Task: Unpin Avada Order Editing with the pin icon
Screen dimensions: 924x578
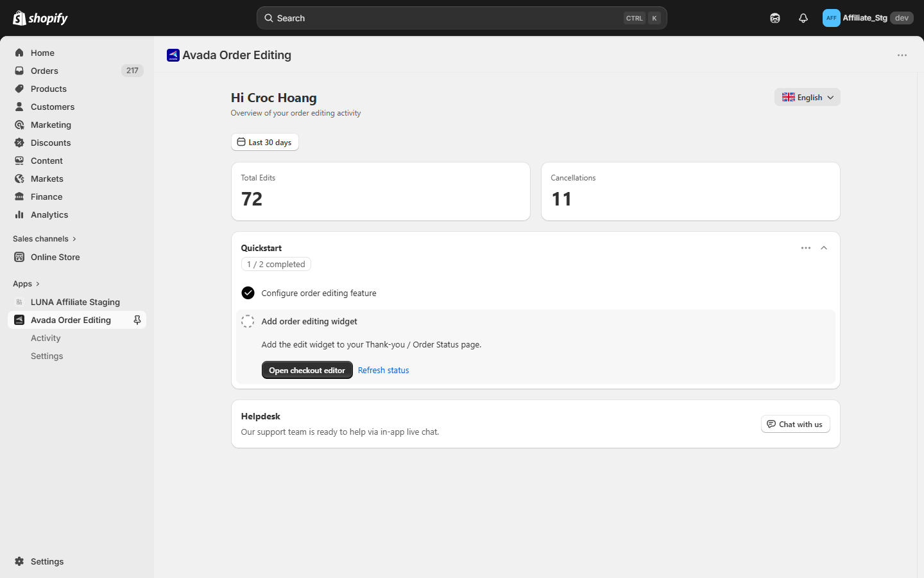Action: tap(137, 320)
